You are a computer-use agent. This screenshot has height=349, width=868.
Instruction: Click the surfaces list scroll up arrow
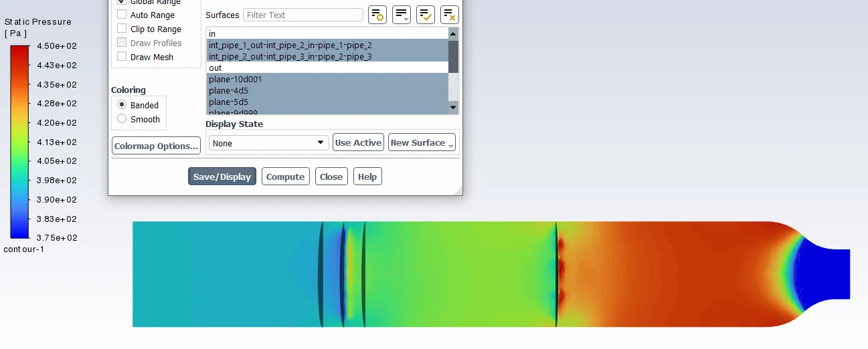(453, 33)
